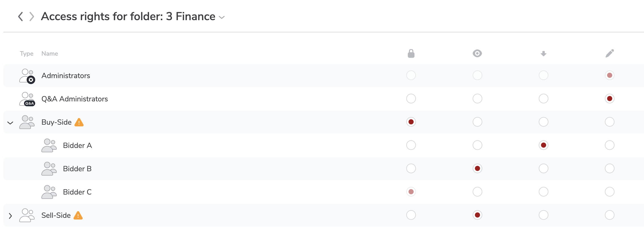Click the Name column header

coord(50,53)
